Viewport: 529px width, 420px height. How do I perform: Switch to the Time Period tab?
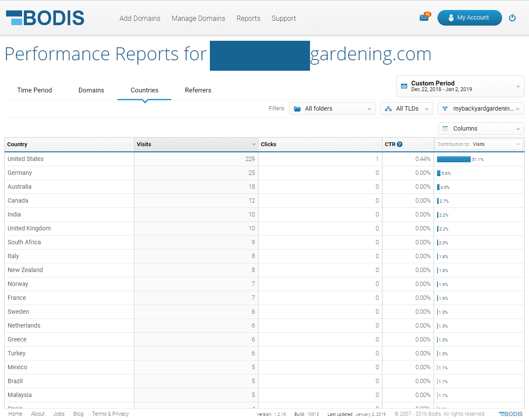[x=35, y=90]
